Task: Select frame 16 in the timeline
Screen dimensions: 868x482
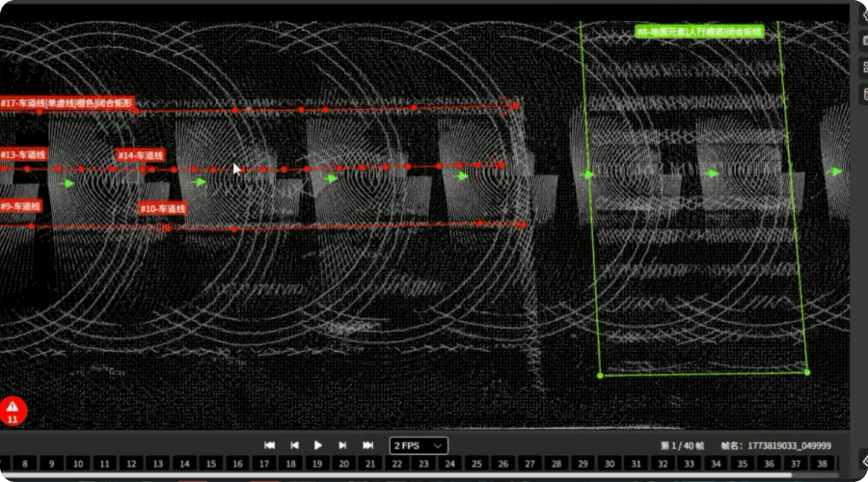Action: [x=237, y=464]
